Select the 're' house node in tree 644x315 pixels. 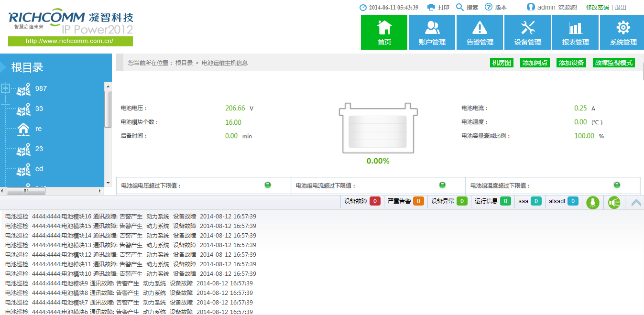pyautogui.click(x=23, y=129)
